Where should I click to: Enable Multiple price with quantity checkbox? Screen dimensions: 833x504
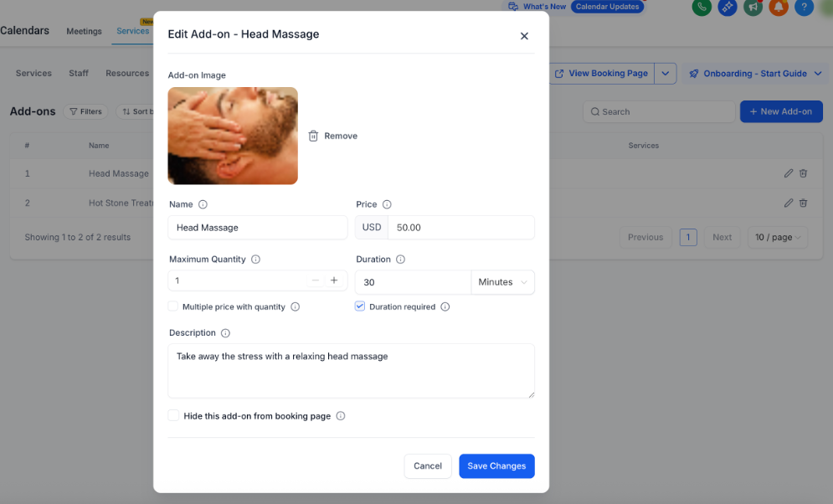[173, 306]
